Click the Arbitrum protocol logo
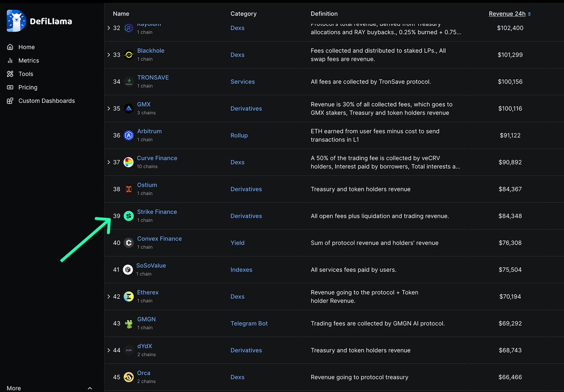Viewport: 564px width, 392px height. [129, 136]
